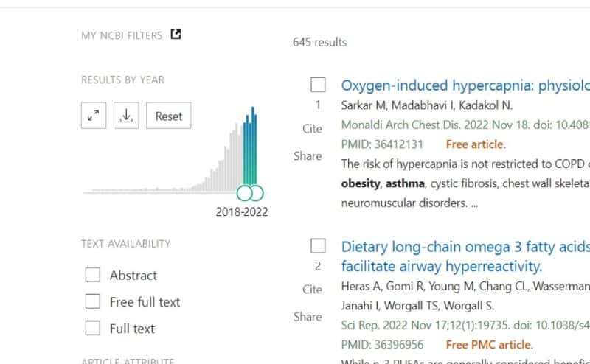Cite the Oxygen-induced hypercapnia article
Screen dimensions: 590x364
[x=312, y=129]
